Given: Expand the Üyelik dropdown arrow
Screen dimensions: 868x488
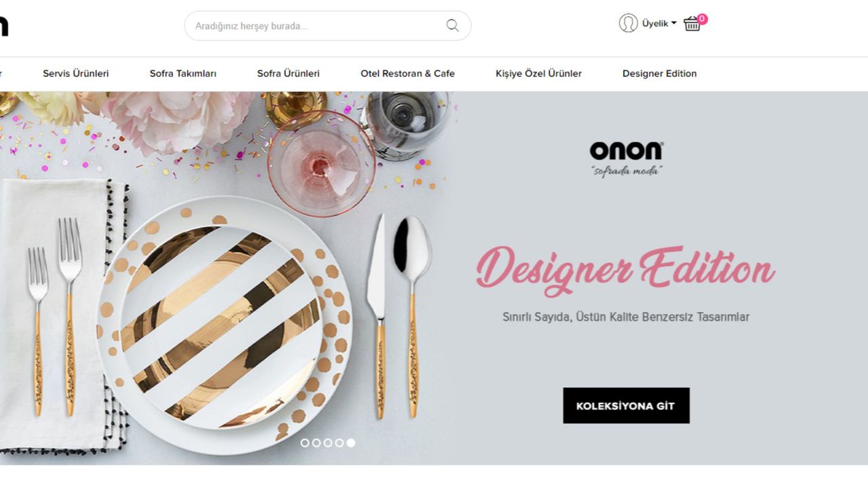Looking at the screenshot, I should click(x=673, y=24).
